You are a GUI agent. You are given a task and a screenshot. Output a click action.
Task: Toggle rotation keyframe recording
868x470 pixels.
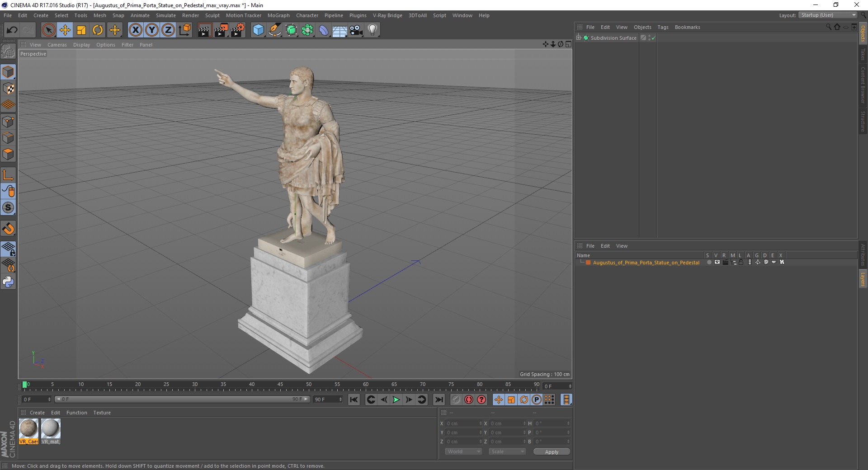click(x=524, y=399)
